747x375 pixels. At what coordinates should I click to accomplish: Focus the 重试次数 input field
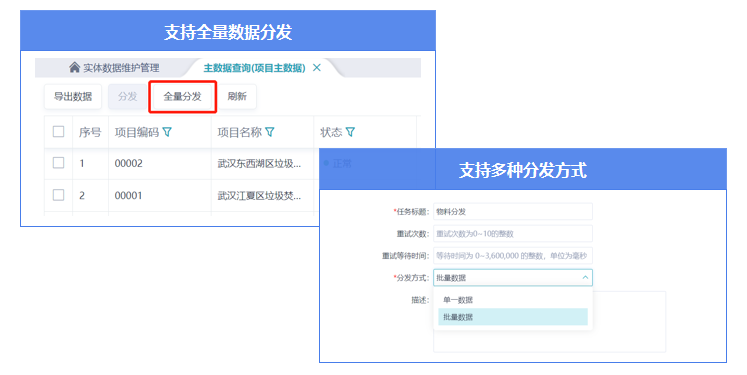513,233
